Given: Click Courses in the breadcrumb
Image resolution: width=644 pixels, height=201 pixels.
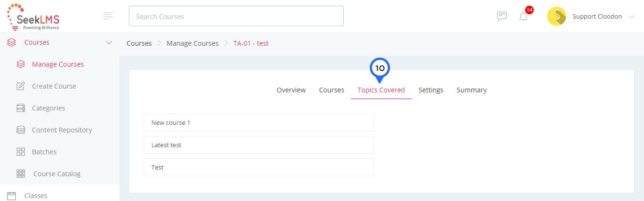Looking at the screenshot, I should [139, 43].
